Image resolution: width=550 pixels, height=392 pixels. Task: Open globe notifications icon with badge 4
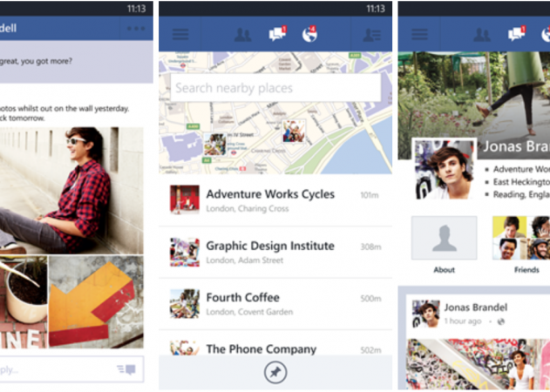309,34
